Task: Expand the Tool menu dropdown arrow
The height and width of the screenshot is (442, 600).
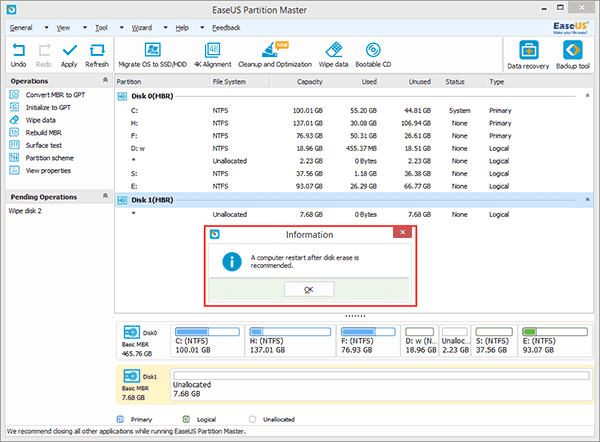Action: (122, 28)
